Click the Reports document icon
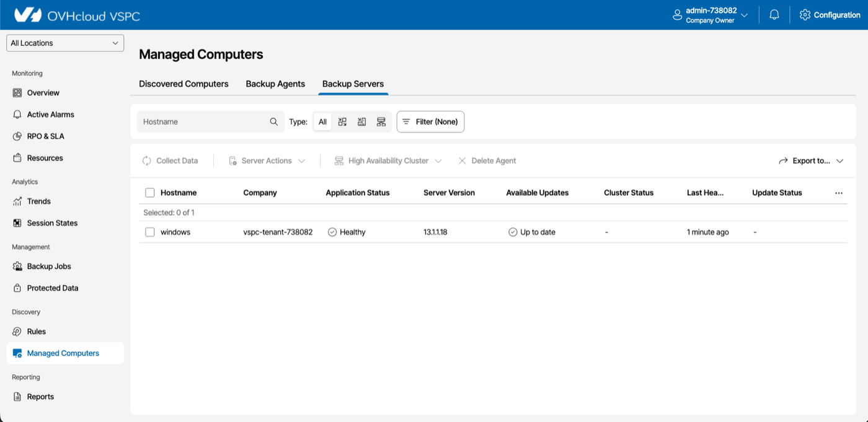Image resolution: width=868 pixels, height=422 pixels. tap(17, 397)
